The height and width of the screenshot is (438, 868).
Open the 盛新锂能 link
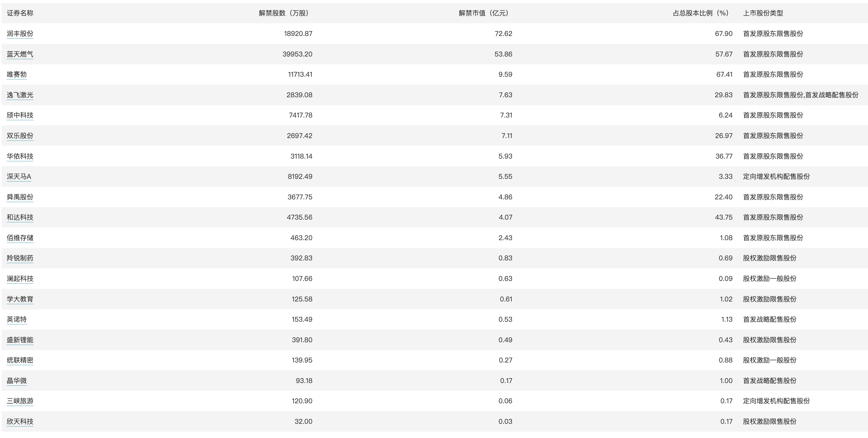[20, 340]
